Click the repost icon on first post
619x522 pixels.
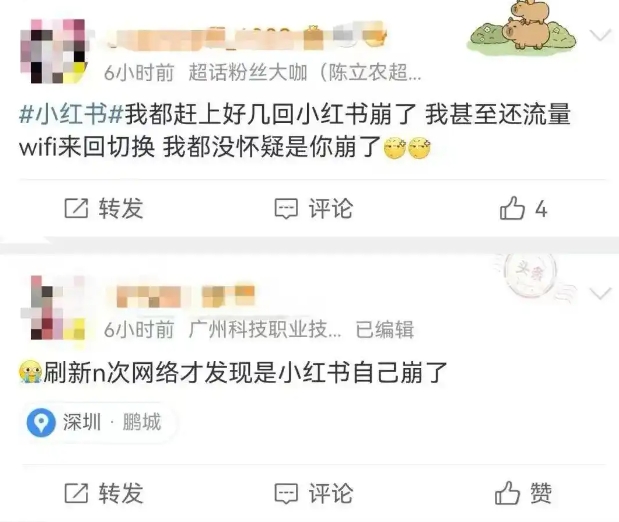(76, 208)
